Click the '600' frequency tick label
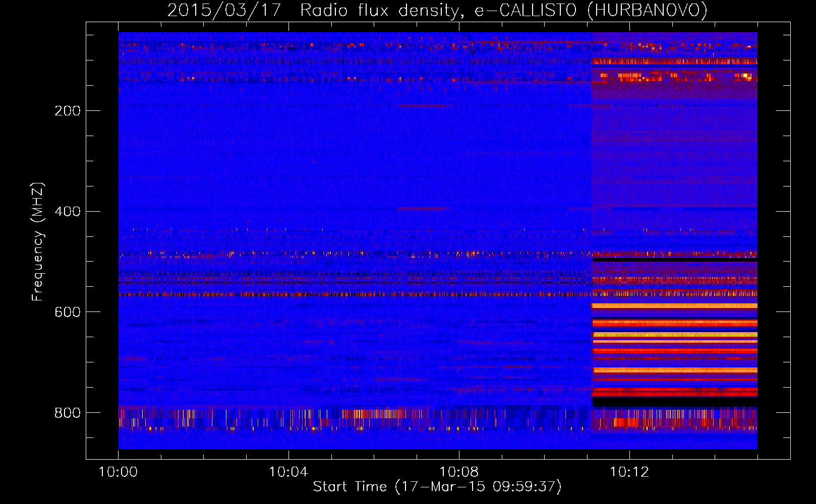This screenshot has width=816, height=504. point(68,312)
